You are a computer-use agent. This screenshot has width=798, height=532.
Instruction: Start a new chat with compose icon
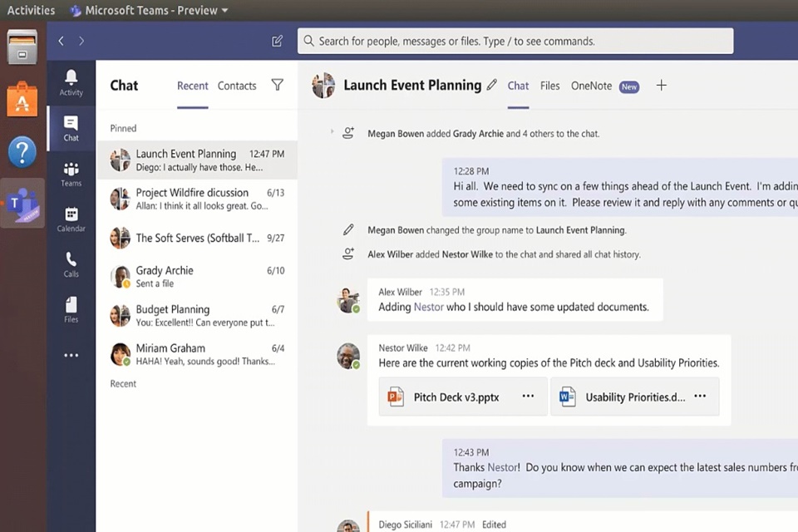277,41
